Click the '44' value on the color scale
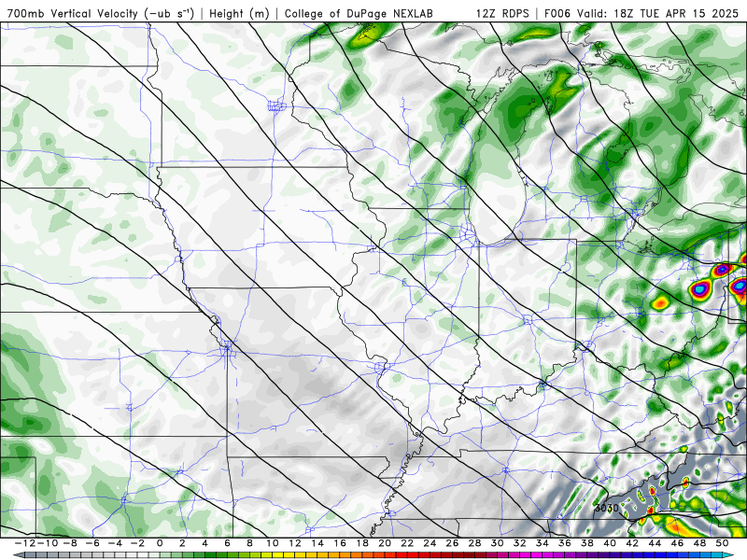747x560 pixels. click(655, 543)
